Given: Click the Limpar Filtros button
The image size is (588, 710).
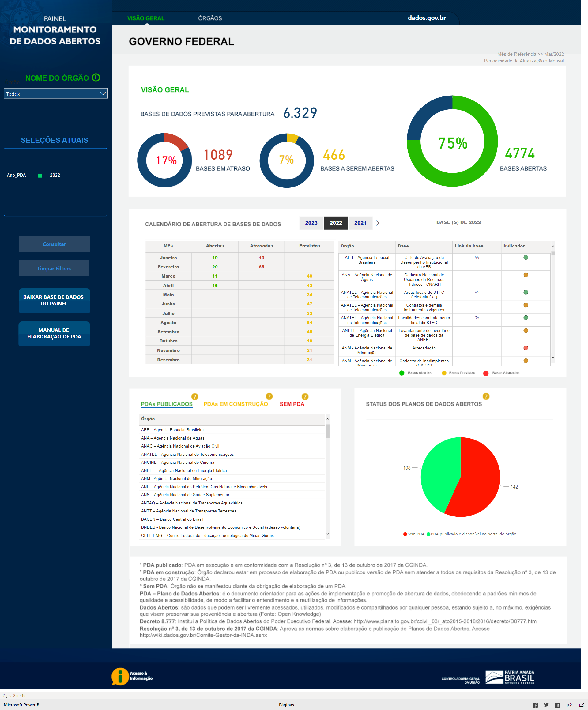Looking at the screenshot, I should 54,268.
